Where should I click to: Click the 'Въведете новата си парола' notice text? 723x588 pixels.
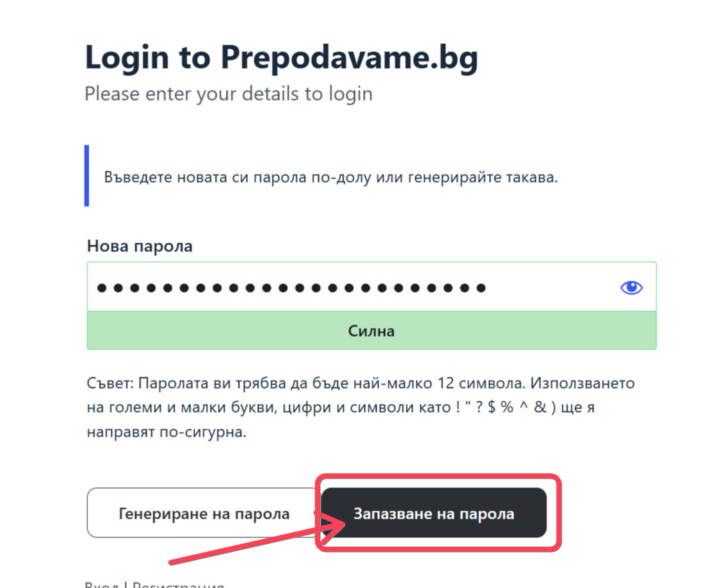click(x=331, y=177)
